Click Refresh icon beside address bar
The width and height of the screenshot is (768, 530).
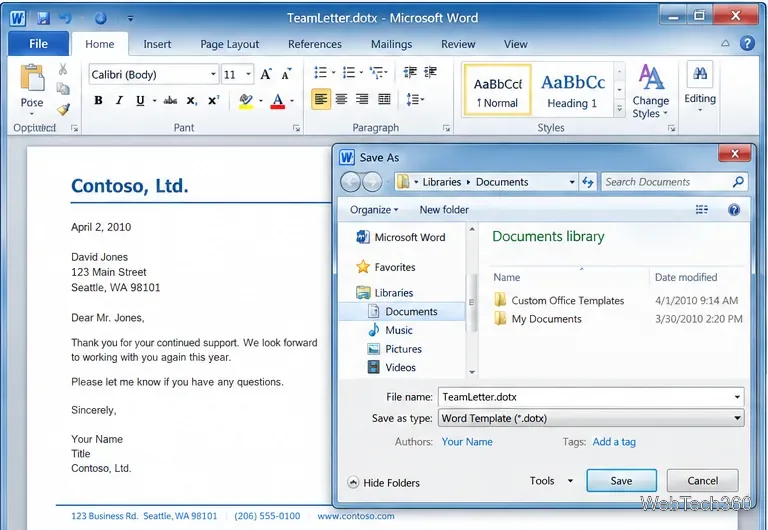pyautogui.click(x=588, y=182)
